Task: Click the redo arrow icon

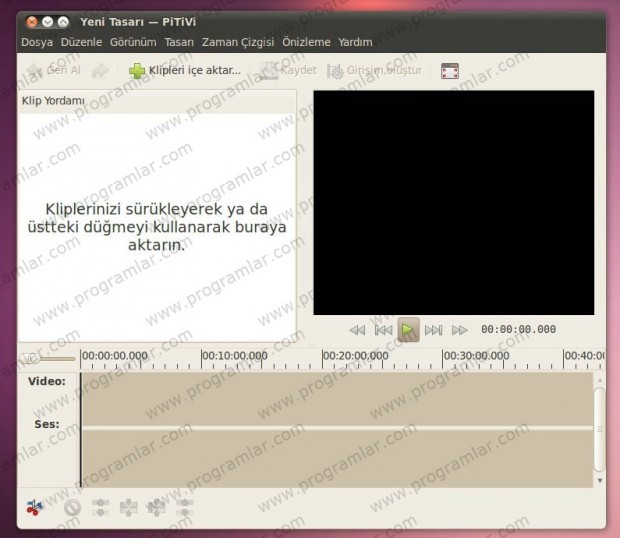Action: [x=100, y=71]
